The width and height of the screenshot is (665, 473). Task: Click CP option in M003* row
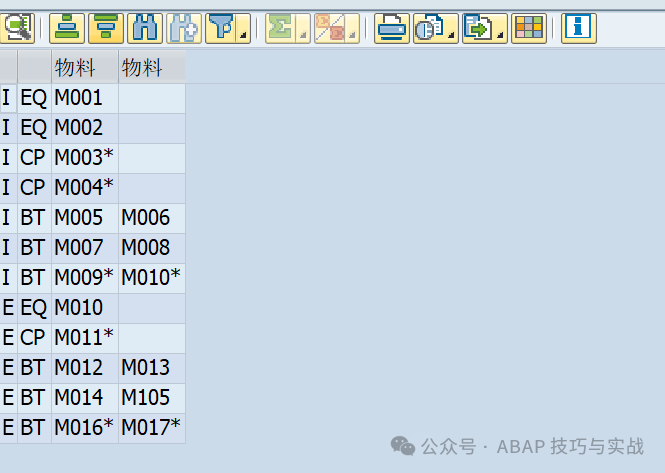click(x=34, y=158)
